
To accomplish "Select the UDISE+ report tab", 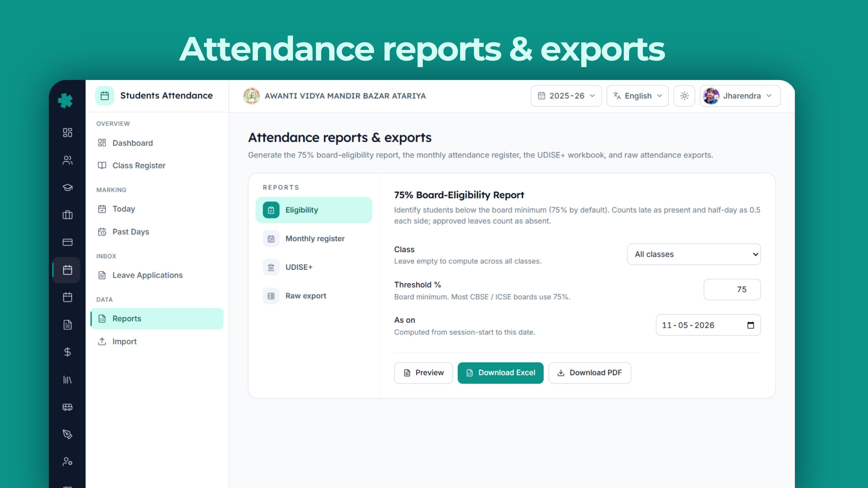I will pyautogui.click(x=314, y=267).
